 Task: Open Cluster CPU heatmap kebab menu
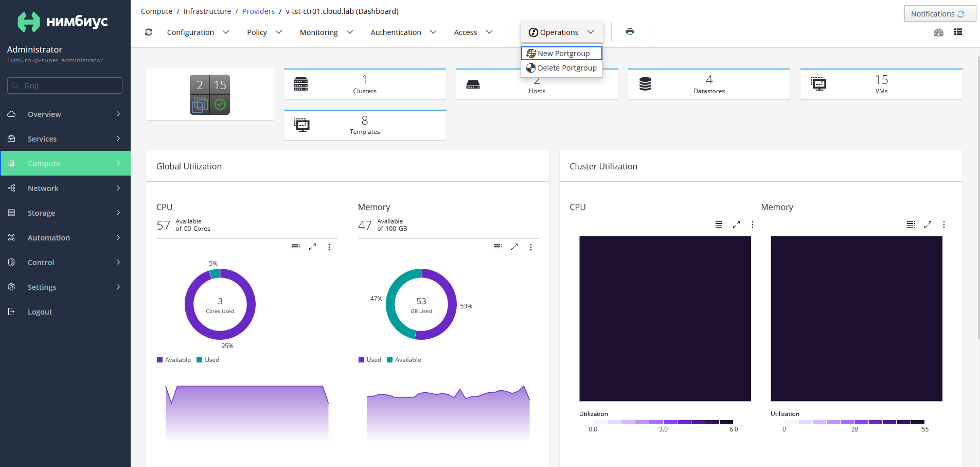tap(753, 224)
